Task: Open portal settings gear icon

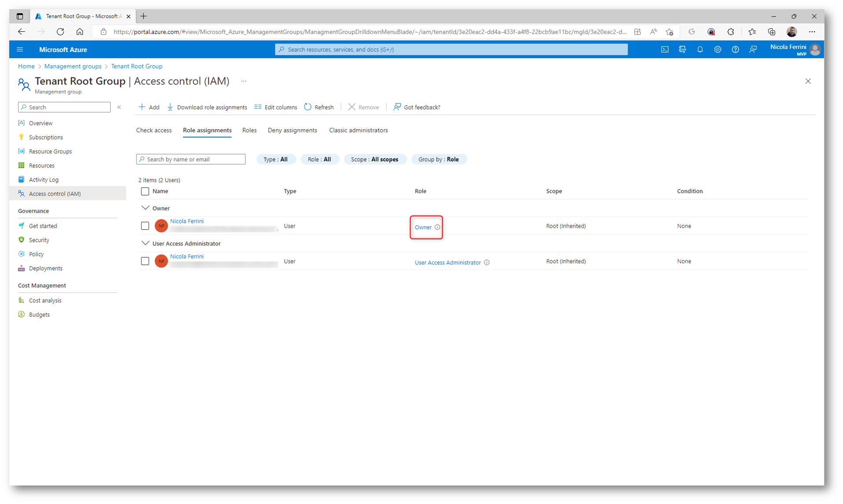Action: tap(717, 50)
